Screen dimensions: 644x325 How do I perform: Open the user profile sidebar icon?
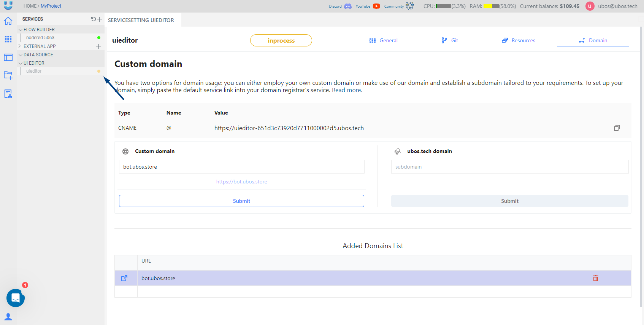[x=8, y=317]
